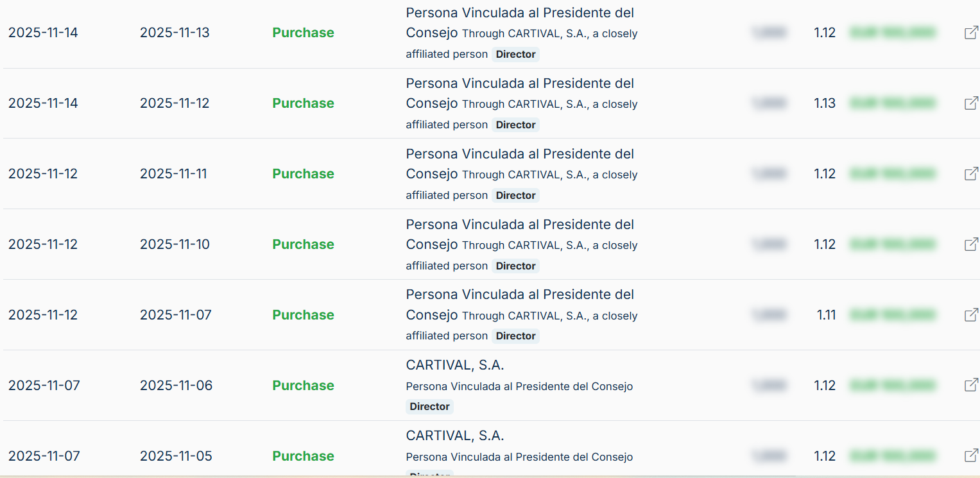The image size is (980, 478).
Task: Click Director badge in the 2025-11-13 row
Action: tap(515, 55)
